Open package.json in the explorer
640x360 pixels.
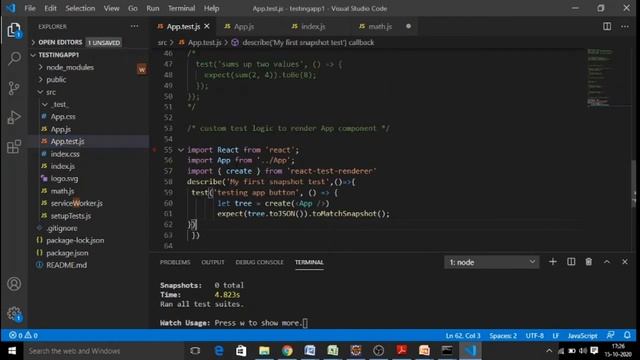click(67, 253)
